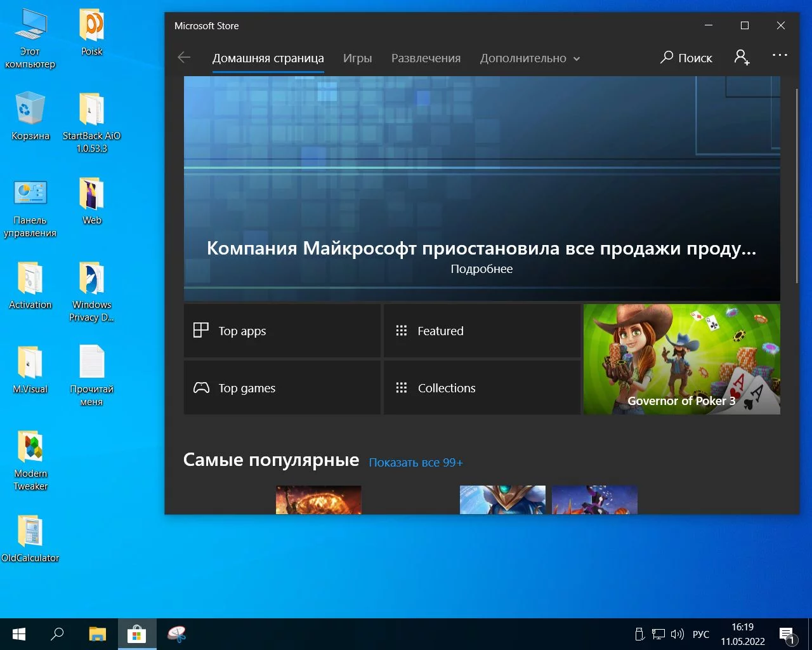Select the Windows Privacy D... folder
Viewport: 812px width, 650px height.
click(92, 292)
